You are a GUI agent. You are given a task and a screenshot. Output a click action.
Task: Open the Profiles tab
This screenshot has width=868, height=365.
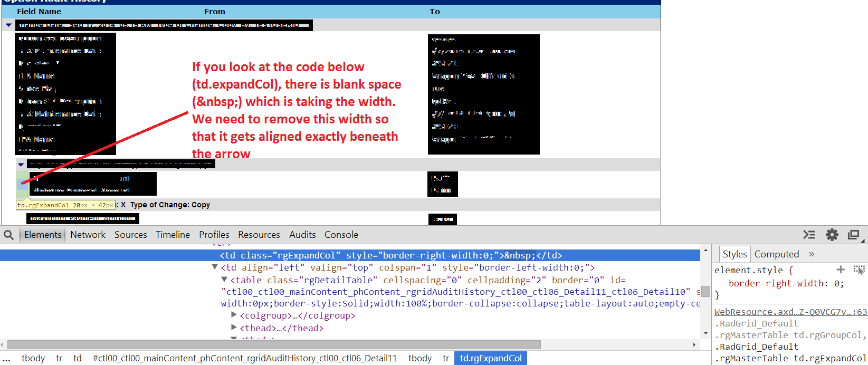pyautogui.click(x=214, y=235)
